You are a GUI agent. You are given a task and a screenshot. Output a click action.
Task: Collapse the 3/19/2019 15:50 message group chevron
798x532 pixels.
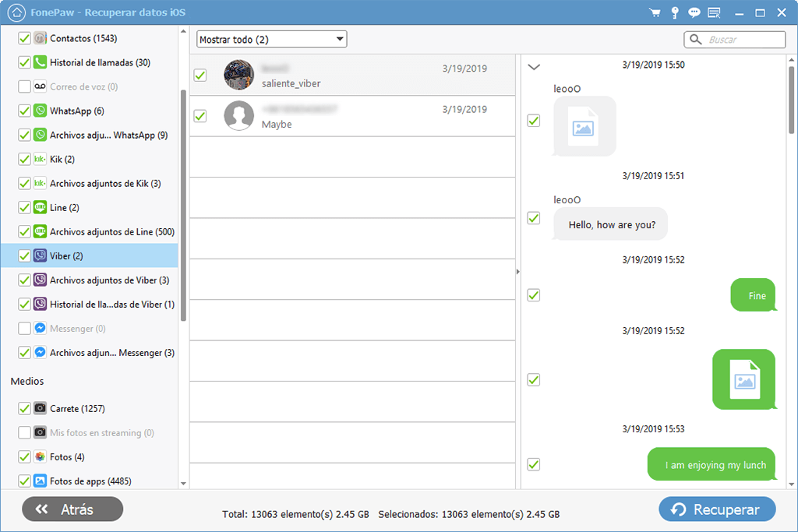click(534, 67)
